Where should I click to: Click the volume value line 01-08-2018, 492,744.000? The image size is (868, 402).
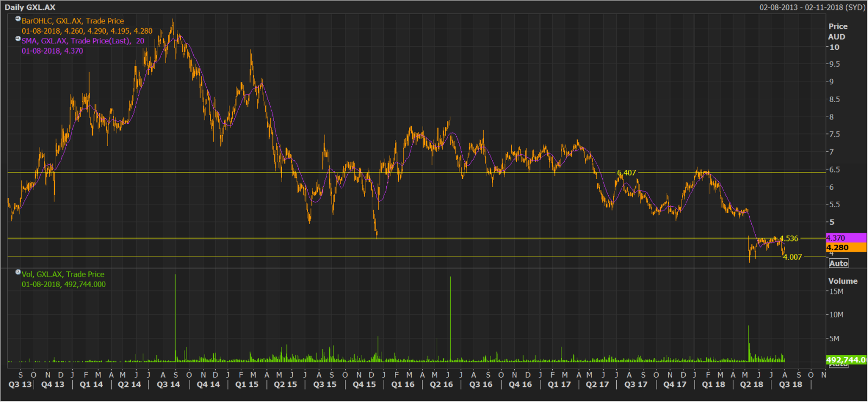point(63,284)
